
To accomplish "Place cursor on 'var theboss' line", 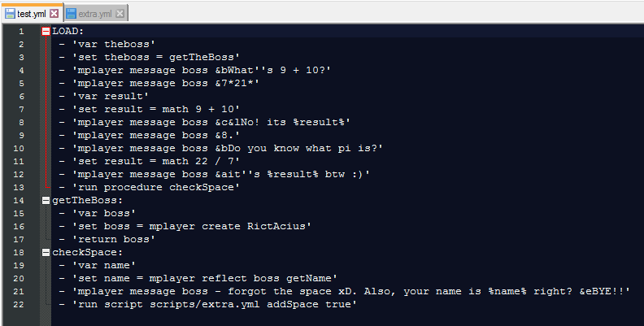I will tap(107, 45).
